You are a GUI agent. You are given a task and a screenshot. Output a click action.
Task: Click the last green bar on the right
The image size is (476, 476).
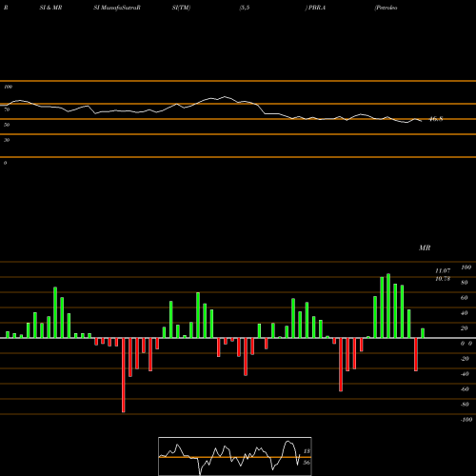[x=423, y=333]
